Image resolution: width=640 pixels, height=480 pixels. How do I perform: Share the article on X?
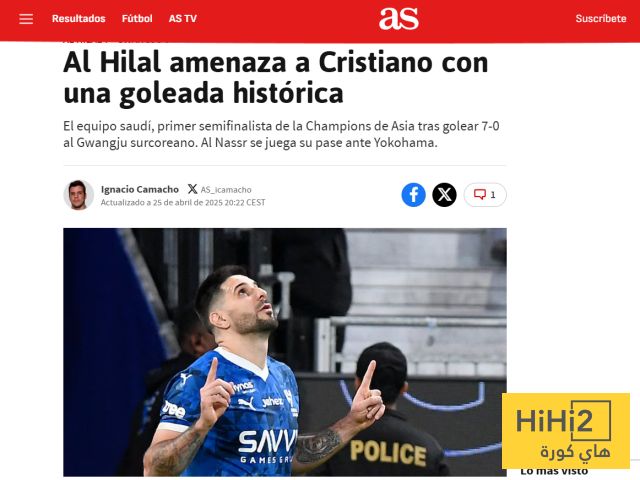(x=444, y=195)
